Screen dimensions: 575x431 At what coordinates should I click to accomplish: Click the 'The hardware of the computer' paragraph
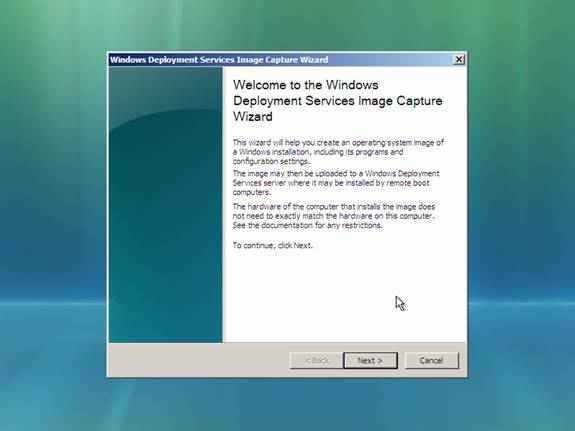[334, 216]
